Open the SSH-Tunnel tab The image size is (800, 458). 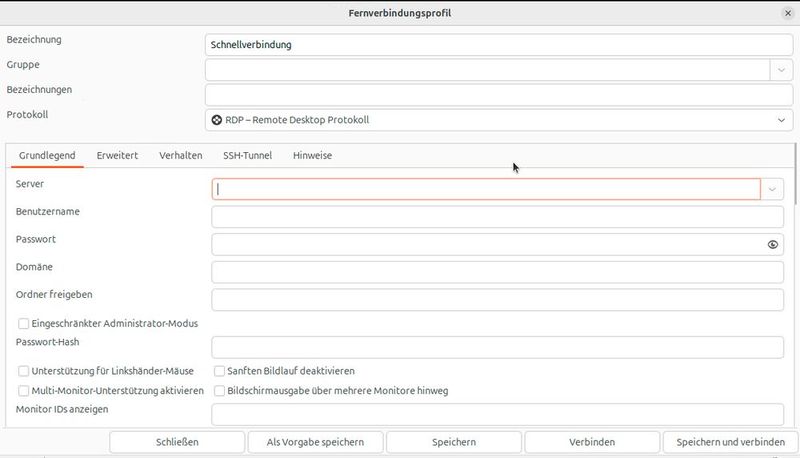[247, 156]
